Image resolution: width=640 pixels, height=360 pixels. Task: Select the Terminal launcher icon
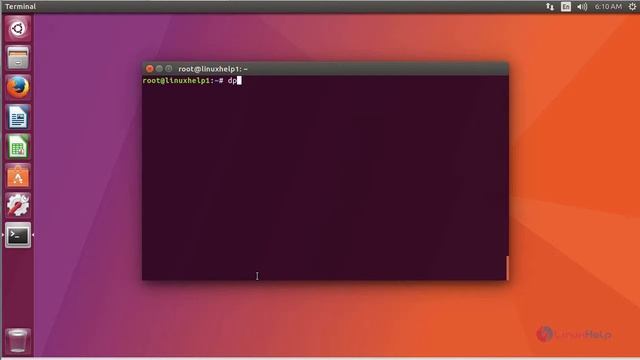18,235
